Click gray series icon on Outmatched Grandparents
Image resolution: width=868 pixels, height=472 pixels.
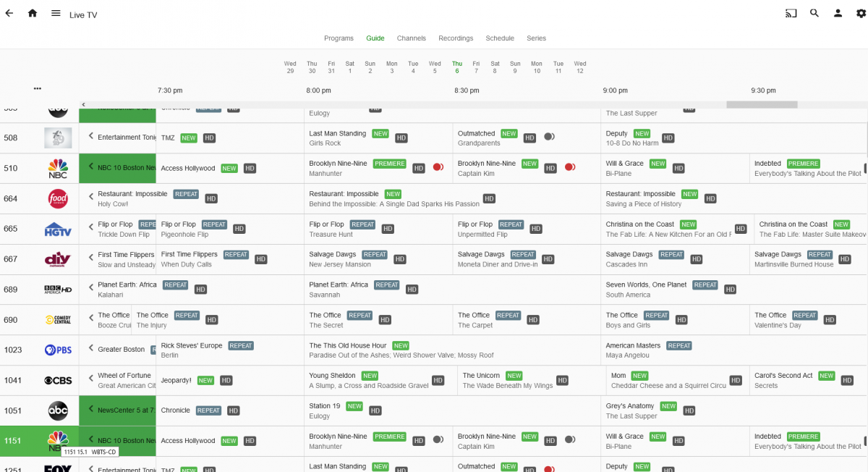click(549, 137)
